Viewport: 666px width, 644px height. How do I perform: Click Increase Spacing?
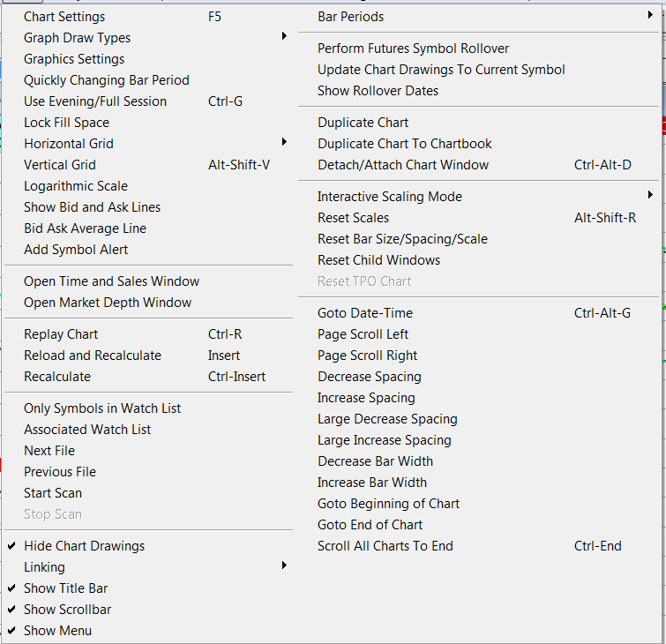(x=479, y=398)
